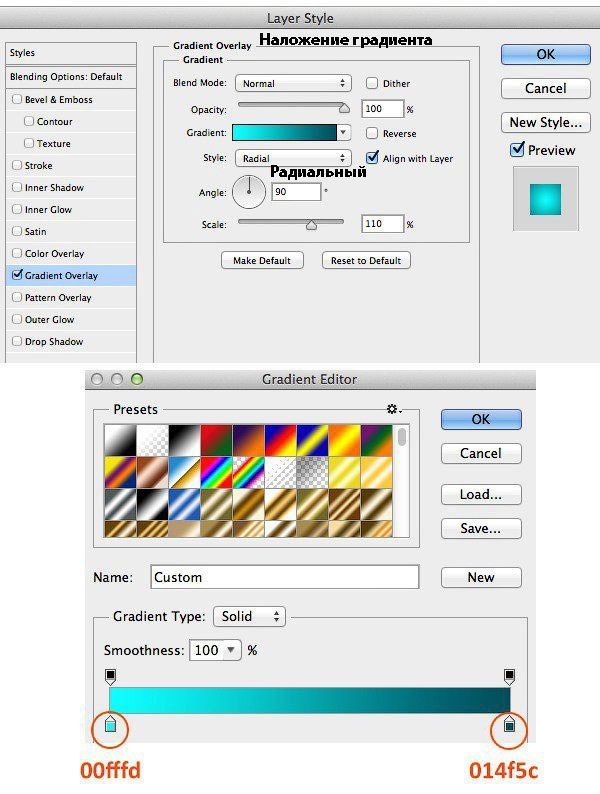Screen dimensions: 600x794
Task: Select the 014f5c dark teal color stop
Action: tap(509, 724)
